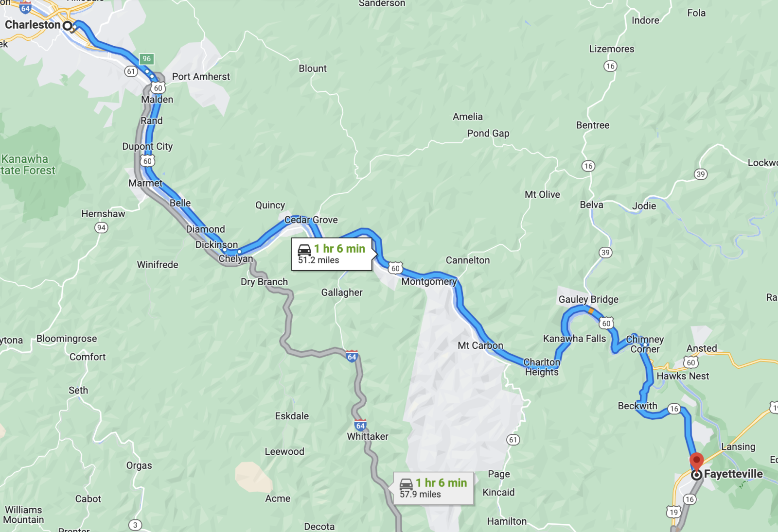Click the US 60 shield near Montgomery
778x532 pixels.
tap(395, 268)
